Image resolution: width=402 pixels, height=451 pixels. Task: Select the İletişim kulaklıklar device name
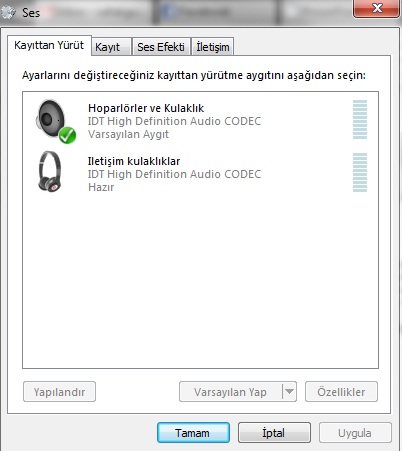point(134,161)
